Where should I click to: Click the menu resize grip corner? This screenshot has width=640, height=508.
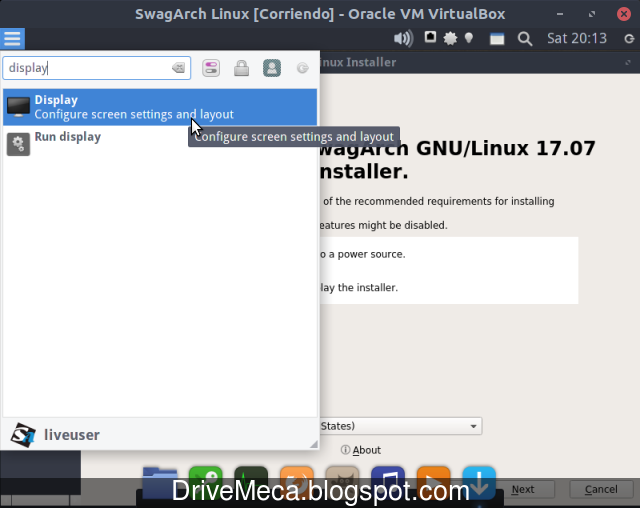click(x=313, y=444)
